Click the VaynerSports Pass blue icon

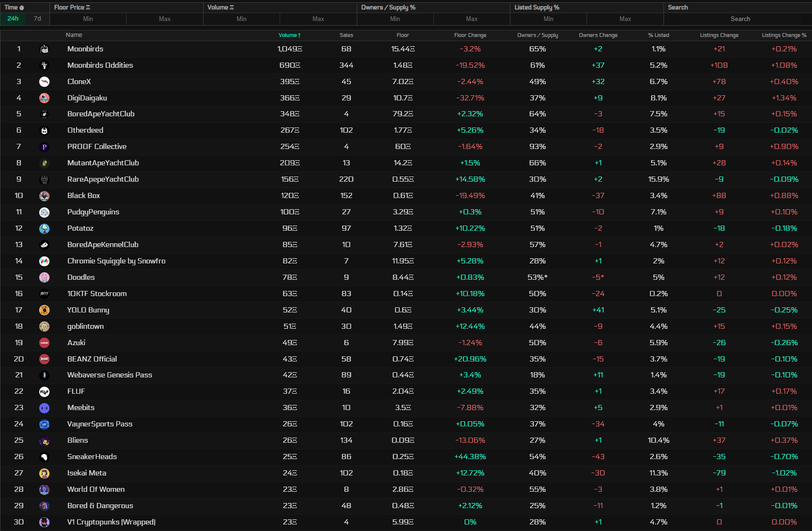pos(44,424)
